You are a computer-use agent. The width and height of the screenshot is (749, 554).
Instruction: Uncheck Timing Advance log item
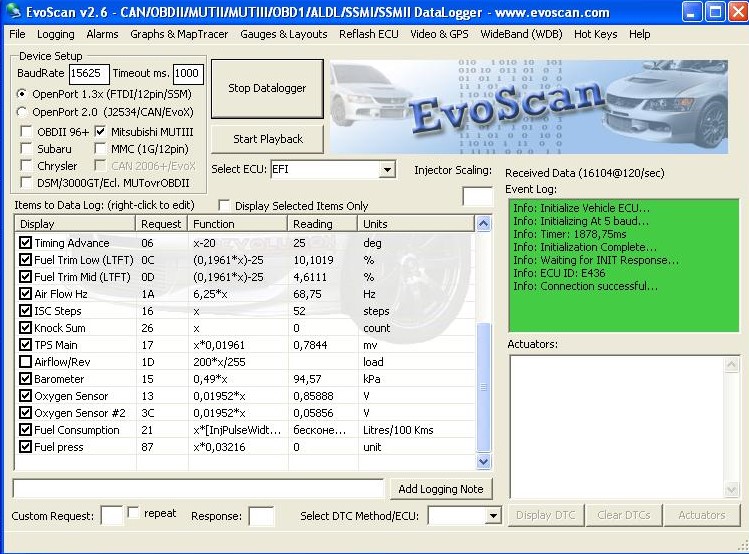(x=25, y=243)
